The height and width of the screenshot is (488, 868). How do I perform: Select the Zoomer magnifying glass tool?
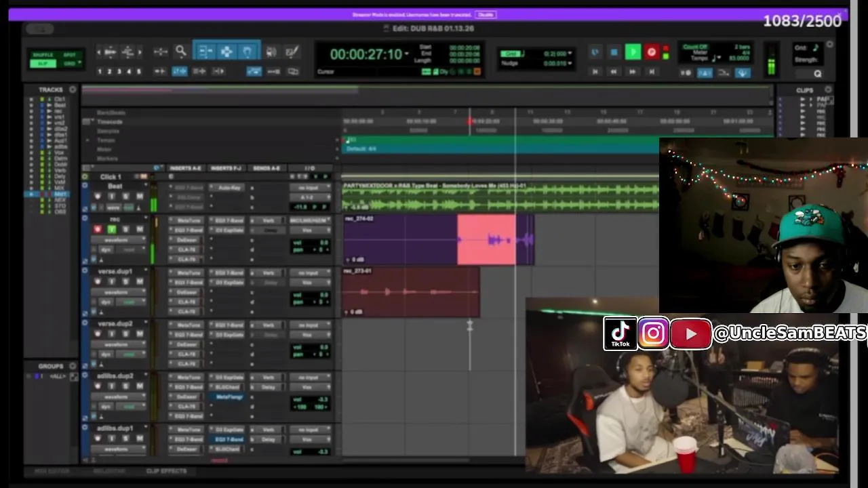(x=181, y=52)
